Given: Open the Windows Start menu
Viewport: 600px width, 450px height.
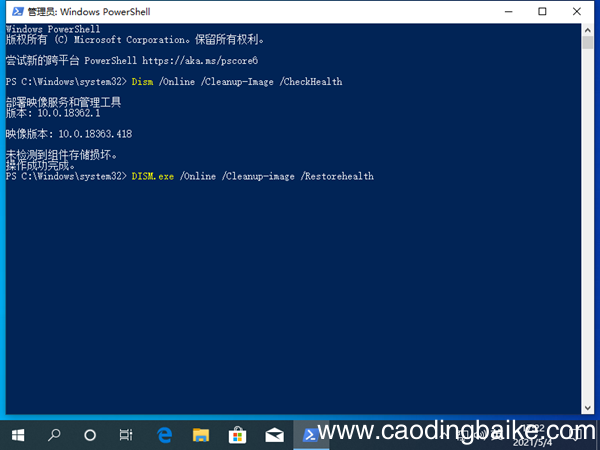Looking at the screenshot, I should [18, 434].
